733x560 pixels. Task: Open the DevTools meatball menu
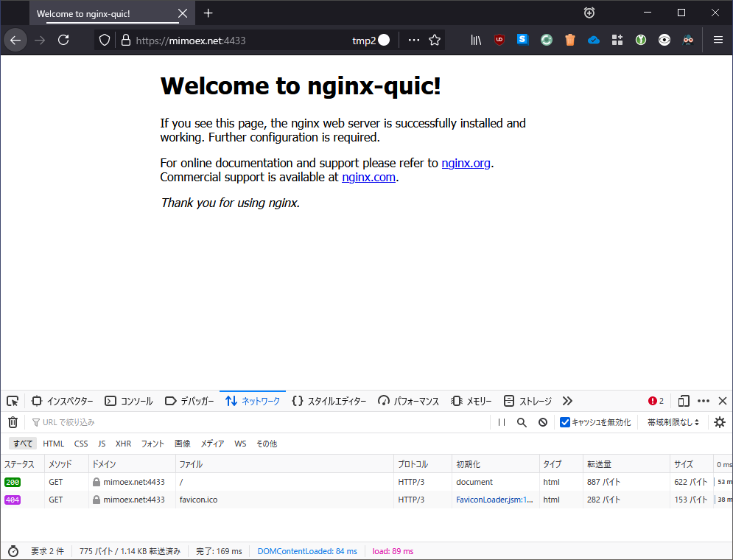pyautogui.click(x=704, y=400)
